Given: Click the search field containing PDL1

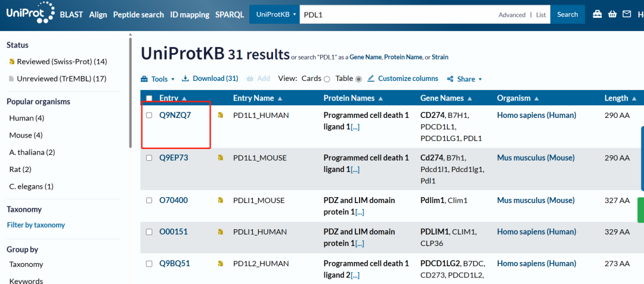Looking at the screenshot, I should [394, 14].
